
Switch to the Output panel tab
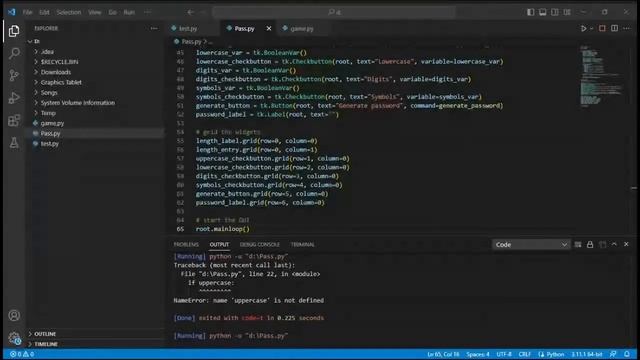tap(219, 244)
